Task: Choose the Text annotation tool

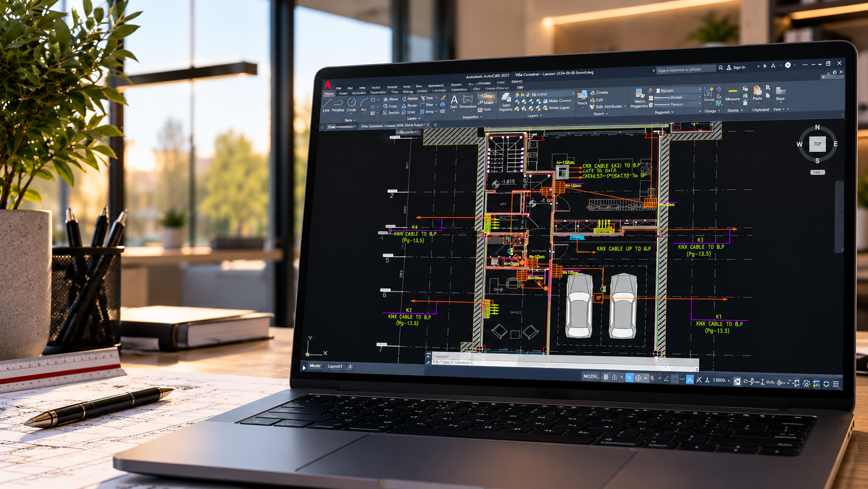Action: (x=454, y=102)
